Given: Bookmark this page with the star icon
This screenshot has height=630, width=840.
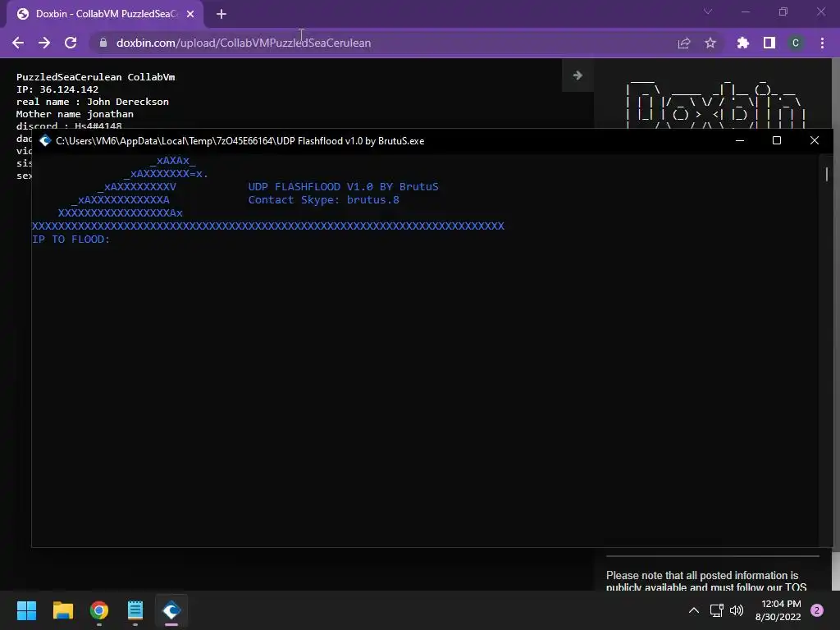Looking at the screenshot, I should point(710,43).
